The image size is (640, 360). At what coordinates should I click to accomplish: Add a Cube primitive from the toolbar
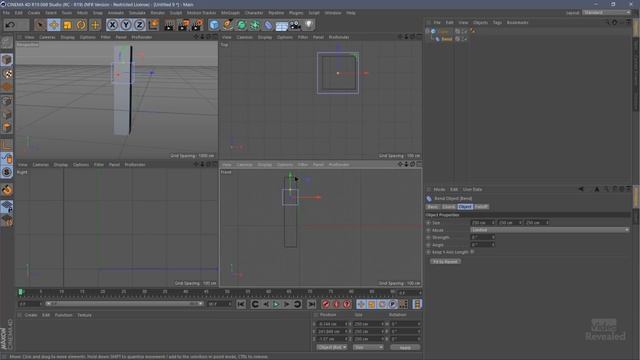coord(214,25)
